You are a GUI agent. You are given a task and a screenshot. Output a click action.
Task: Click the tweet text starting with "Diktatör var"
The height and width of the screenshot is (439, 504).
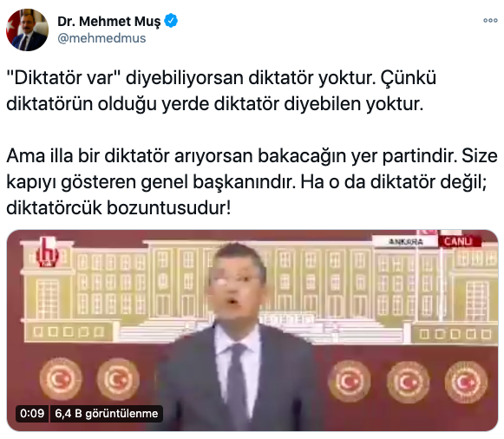(x=221, y=91)
